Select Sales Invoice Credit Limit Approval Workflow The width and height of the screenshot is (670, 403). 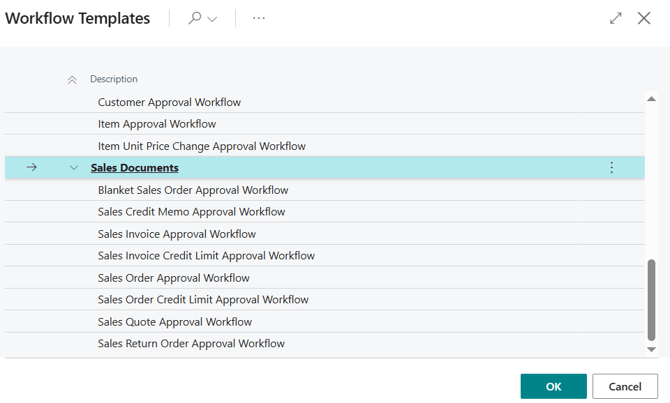tap(206, 256)
